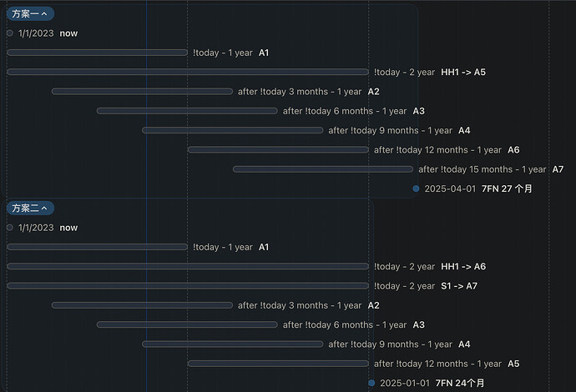The height and width of the screenshot is (392, 576).
Task: Select the A3 task bar in 方案二
Action: (187, 324)
